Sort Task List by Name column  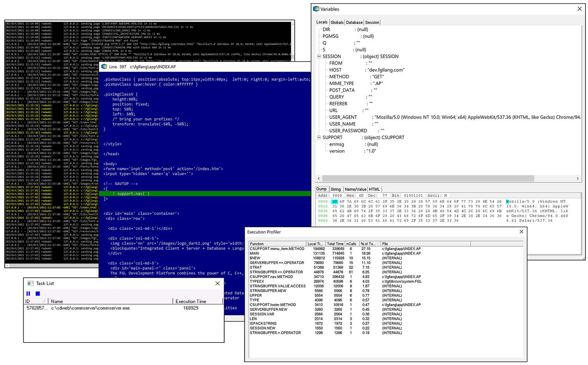110,301
